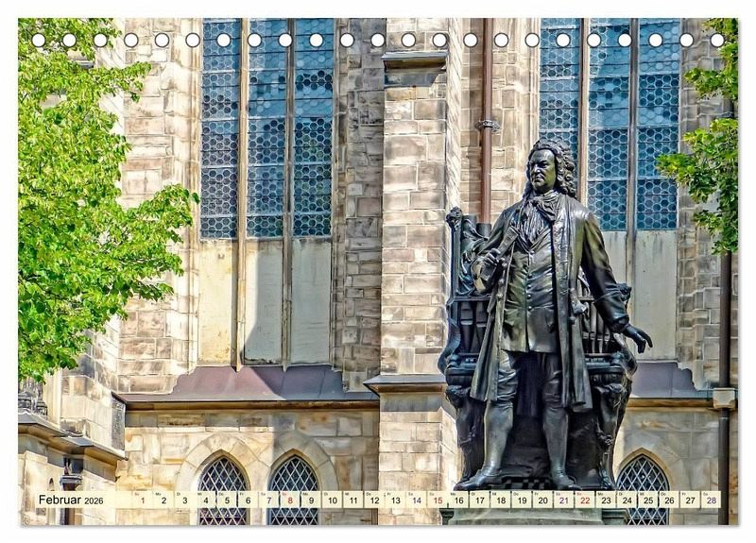
Task: Click day 19 in the calendar strip
Action: pos(521,500)
